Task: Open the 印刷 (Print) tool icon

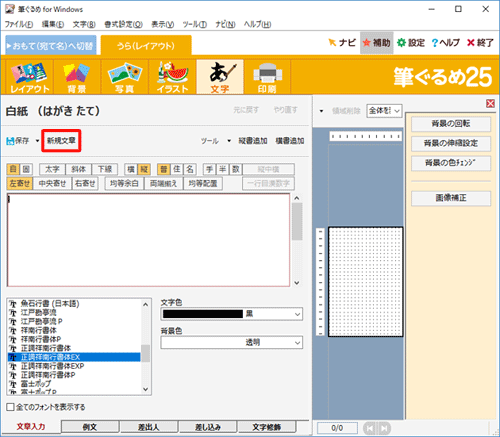Action: click(267, 77)
